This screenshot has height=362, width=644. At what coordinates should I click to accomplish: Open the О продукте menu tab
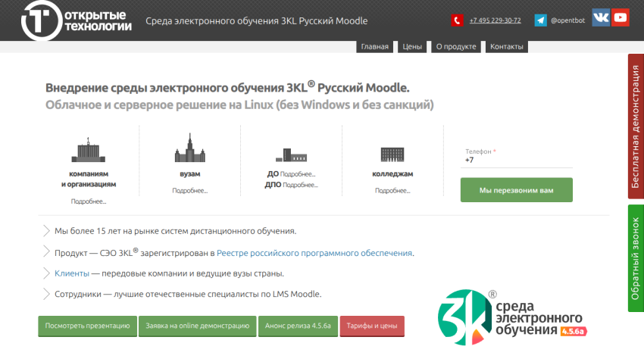point(456,47)
